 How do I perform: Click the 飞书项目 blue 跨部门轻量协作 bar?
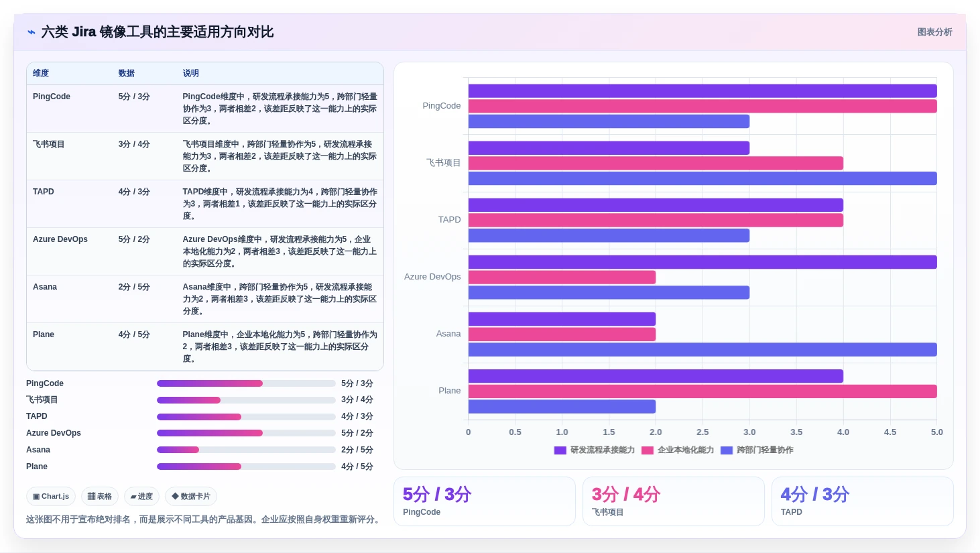(x=702, y=178)
